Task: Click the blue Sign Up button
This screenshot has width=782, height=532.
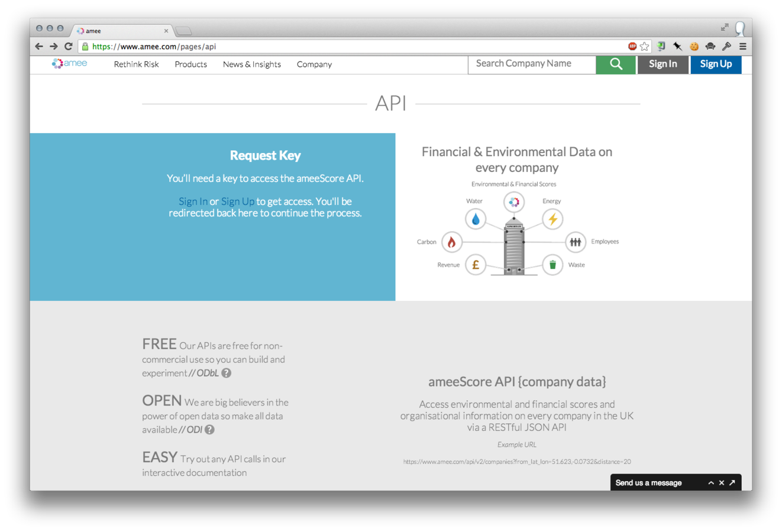Action: pos(716,64)
